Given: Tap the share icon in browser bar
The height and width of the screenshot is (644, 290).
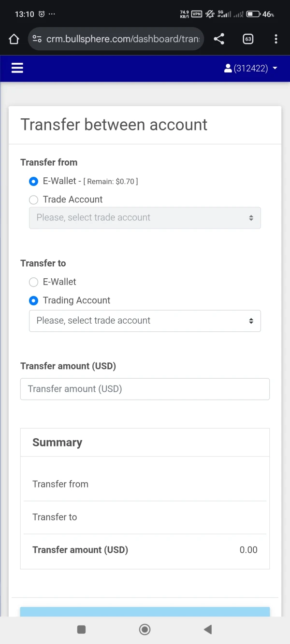Looking at the screenshot, I should pyautogui.click(x=219, y=39).
